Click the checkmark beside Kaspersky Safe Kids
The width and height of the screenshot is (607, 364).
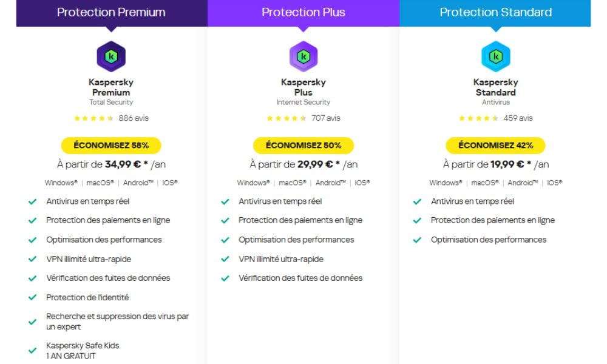33,351
